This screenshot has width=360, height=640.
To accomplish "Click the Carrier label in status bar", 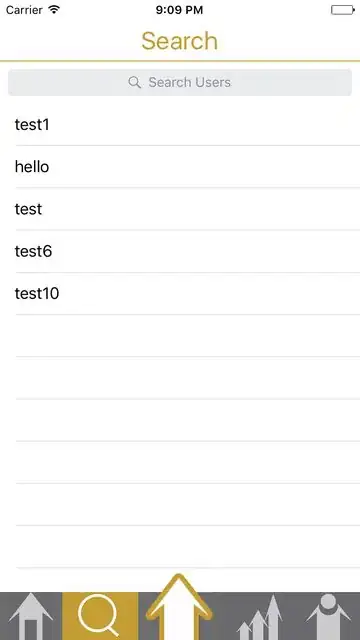I will (x=24, y=10).
